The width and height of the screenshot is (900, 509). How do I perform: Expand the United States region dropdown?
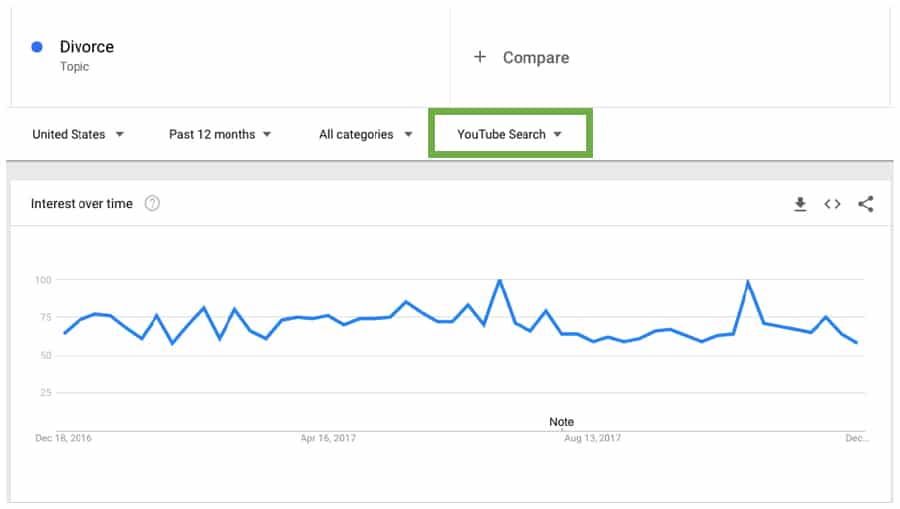click(78, 134)
